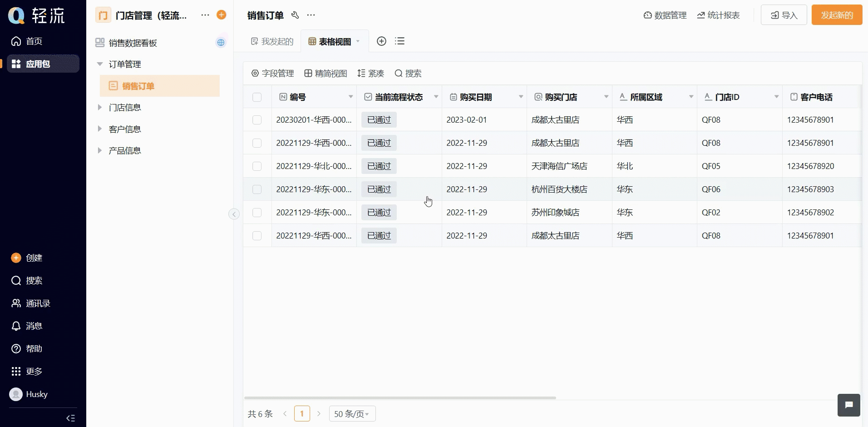868x427 pixels.
Task: Go to next page arrow
Action: coord(319,414)
